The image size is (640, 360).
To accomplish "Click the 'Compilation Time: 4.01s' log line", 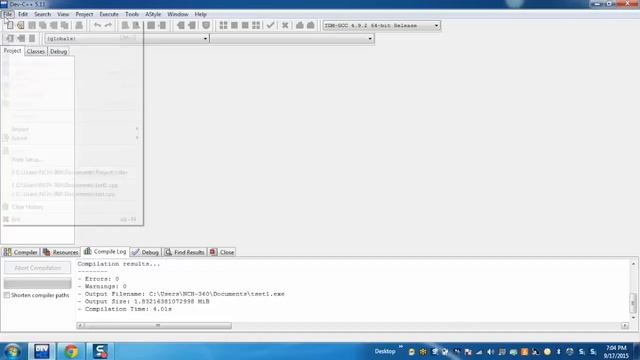I will [x=124, y=309].
